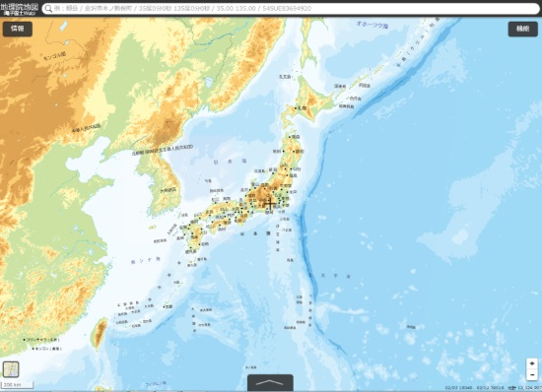Expand the bottom panel with the up chevron
This screenshot has width=542, height=392.
coord(270,383)
